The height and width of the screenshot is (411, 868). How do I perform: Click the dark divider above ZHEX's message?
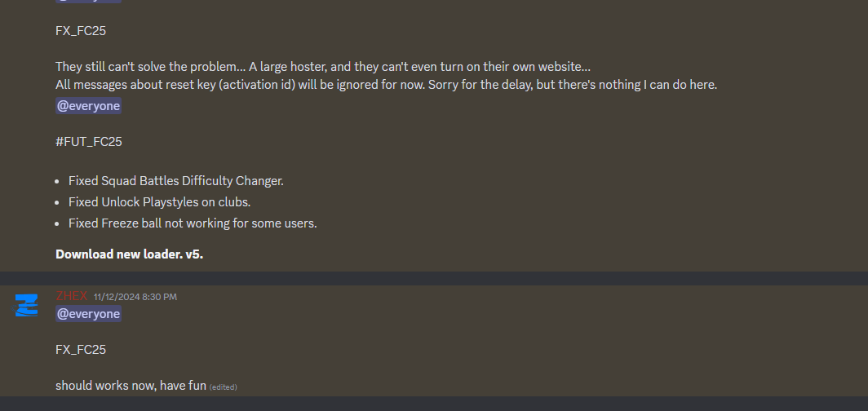point(434,278)
